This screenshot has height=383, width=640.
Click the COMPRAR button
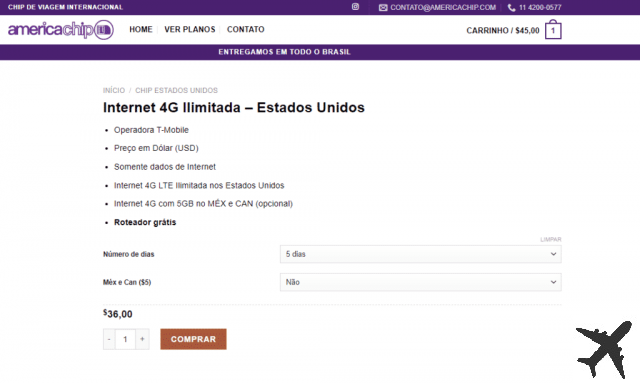pyautogui.click(x=193, y=339)
